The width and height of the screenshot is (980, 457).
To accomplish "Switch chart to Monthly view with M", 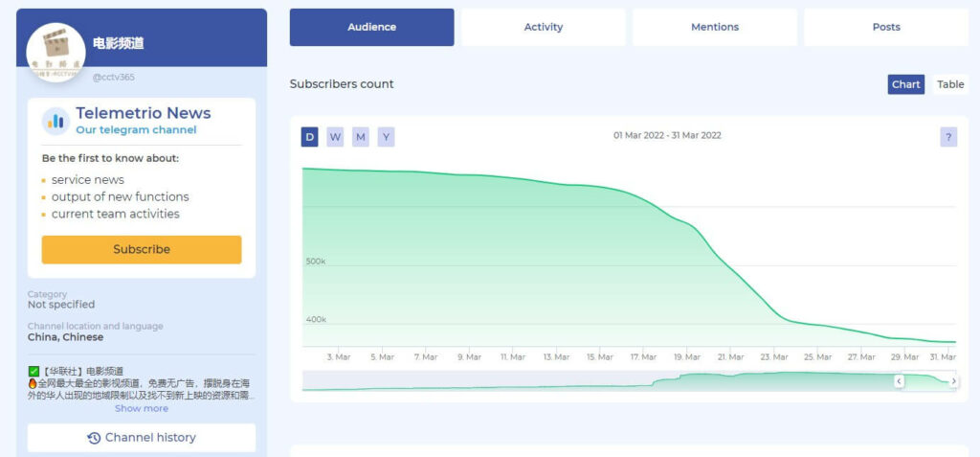I will click(x=361, y=137).
